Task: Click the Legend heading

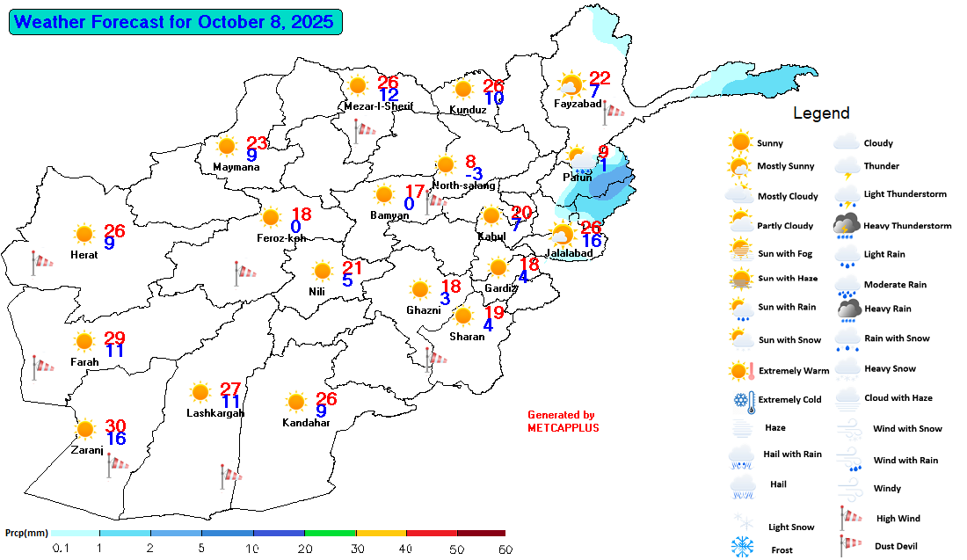Action: click(x=821, y=113)
